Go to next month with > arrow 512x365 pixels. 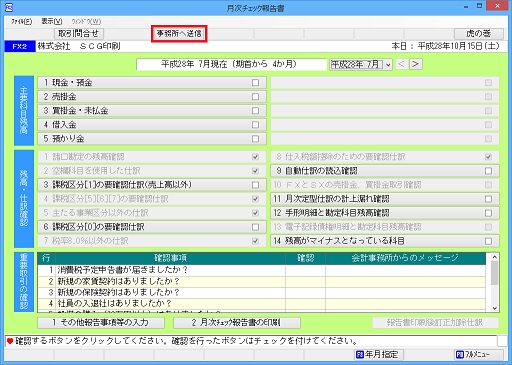click(415, 64)
